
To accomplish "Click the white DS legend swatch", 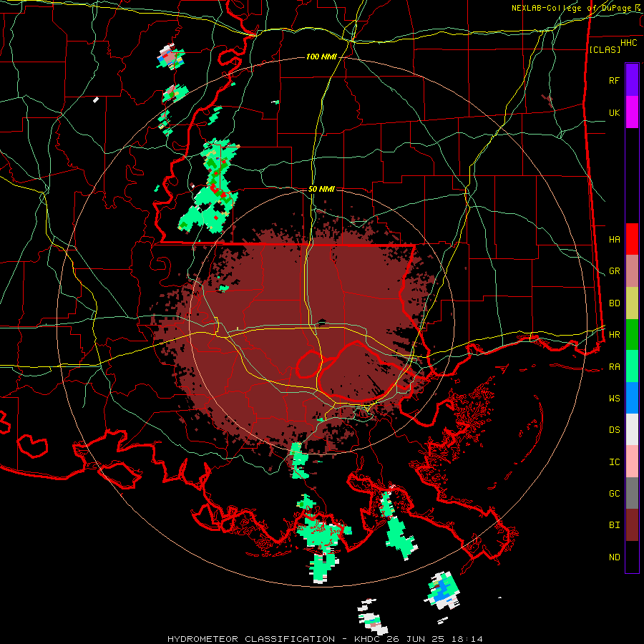I will point(632,429).
